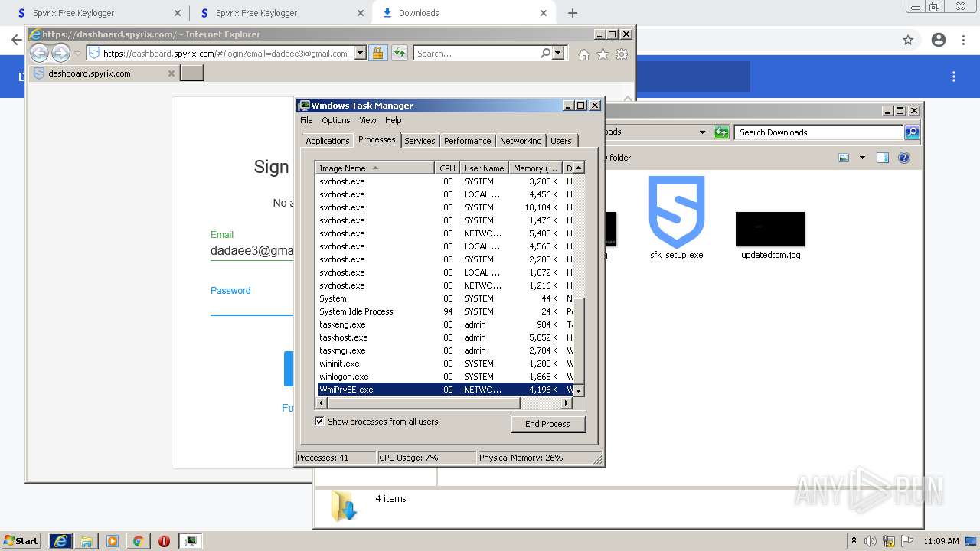Image resolution: width=980 pixels, height=551 pixels.
Task: Switch to the Services tab
Action: (420, 141)
